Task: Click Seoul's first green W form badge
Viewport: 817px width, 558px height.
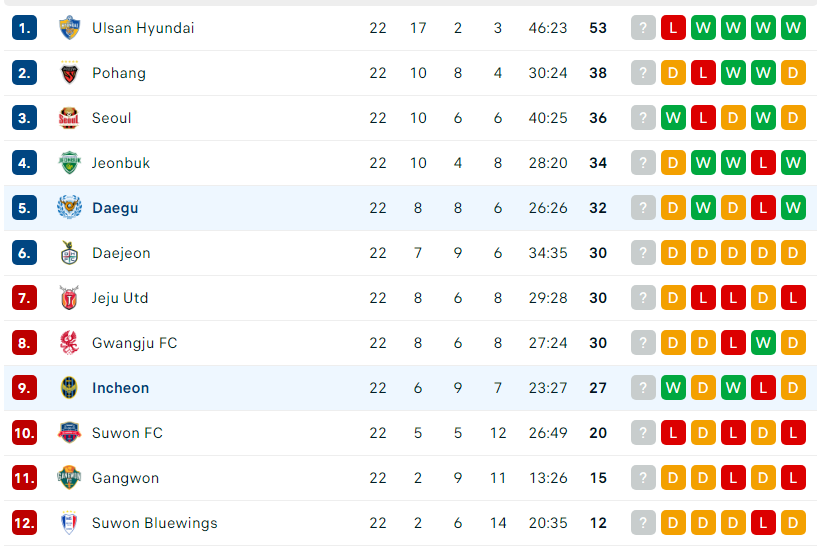Action: point(673,118)
